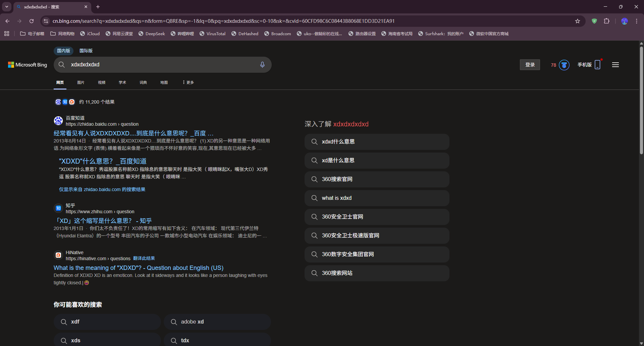Screen dimensions: 644x346
Task: Click the browser extensions puzzle icon
Action: click(607, 21)
